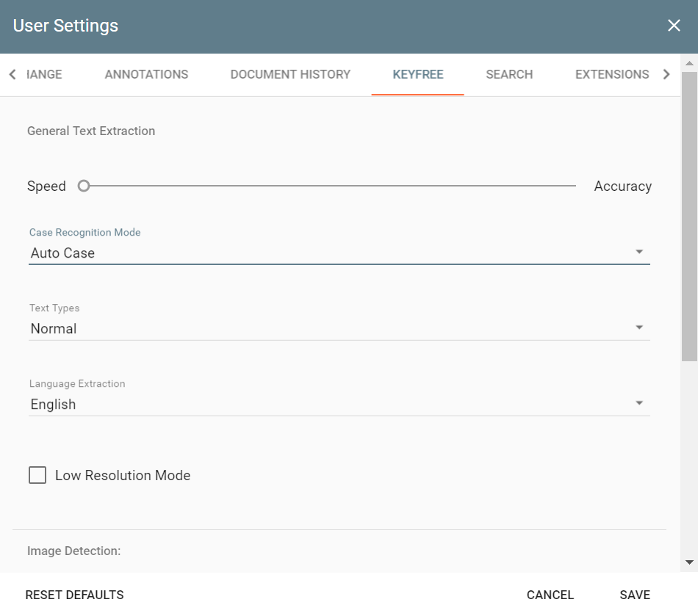Open the EXTENSIONS tab
Image resolution: width=698 pixels, height=616 pixels.
612,74
